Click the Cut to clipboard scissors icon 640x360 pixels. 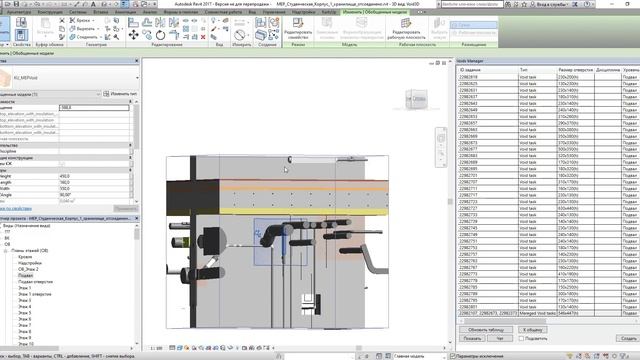point(62,20)
